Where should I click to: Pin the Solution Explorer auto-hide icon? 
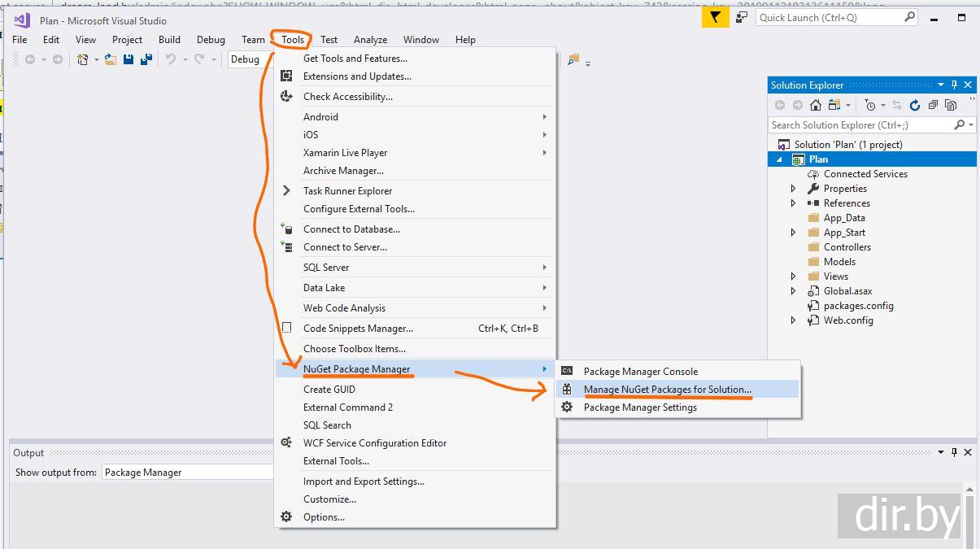point(954,85)
